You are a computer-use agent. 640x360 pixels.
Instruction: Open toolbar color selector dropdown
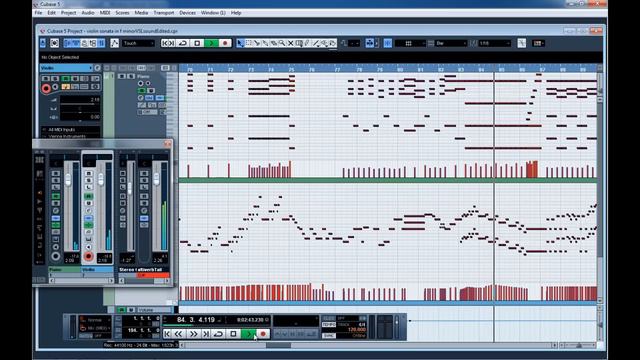tap(538, 43)
